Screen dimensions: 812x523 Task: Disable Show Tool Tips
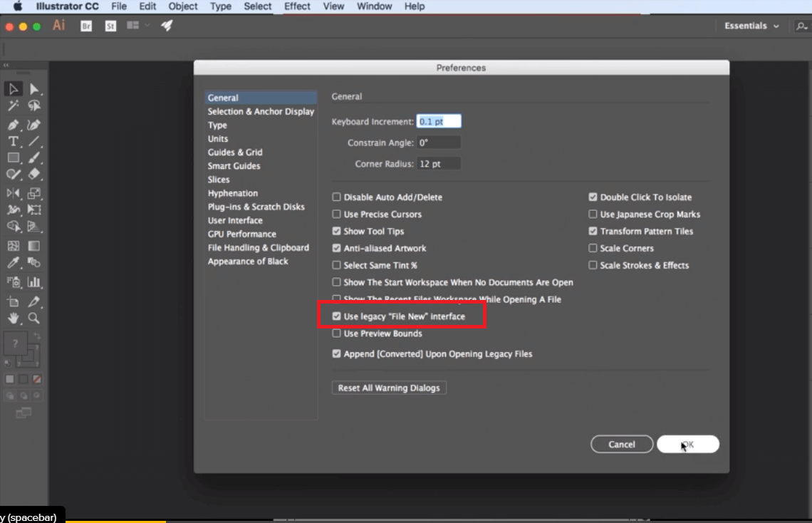coord(335,231)
